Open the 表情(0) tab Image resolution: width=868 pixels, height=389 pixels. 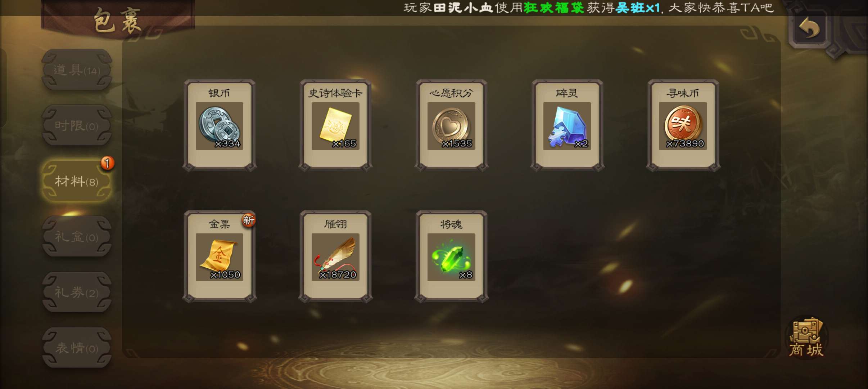(x=77, y=348)
